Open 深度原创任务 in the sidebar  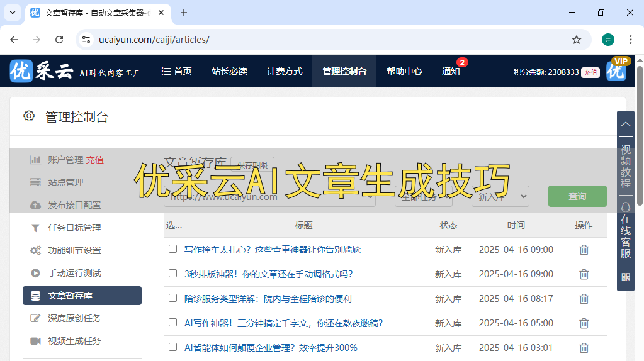pos(74,318)
